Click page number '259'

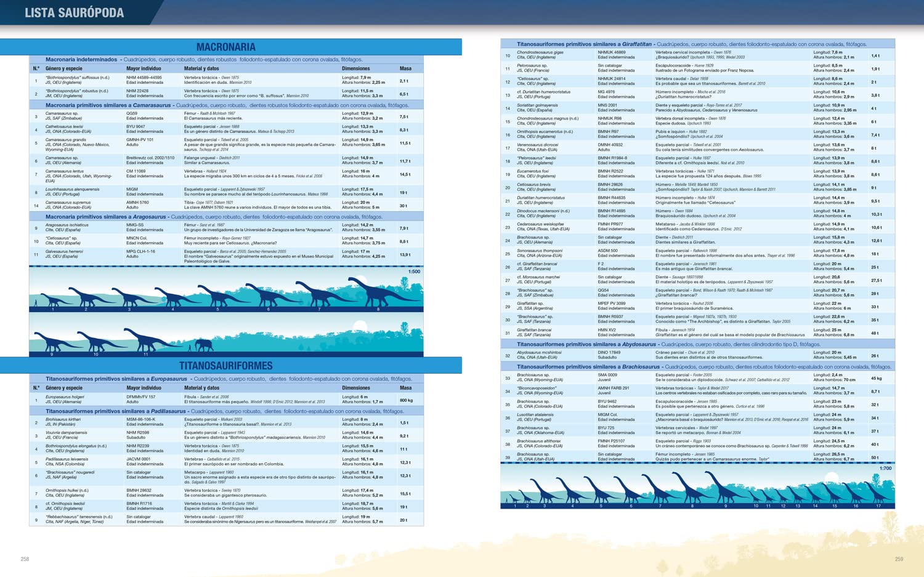pyautogui.click(x=899, y=559)
